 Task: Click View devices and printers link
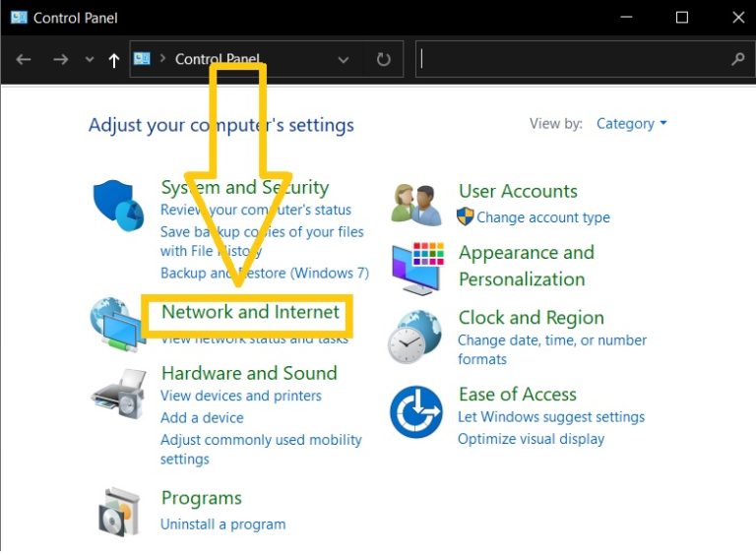(x=240, y=396)
